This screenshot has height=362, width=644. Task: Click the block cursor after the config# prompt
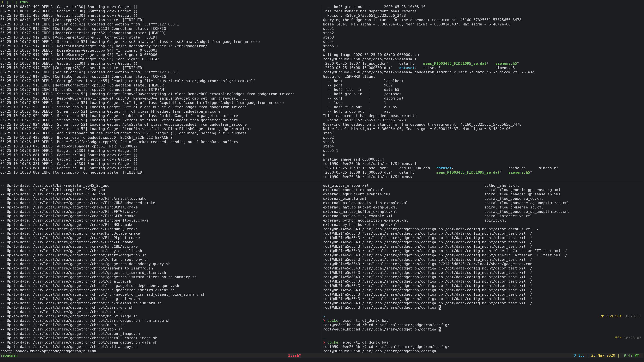coord(440,308)
